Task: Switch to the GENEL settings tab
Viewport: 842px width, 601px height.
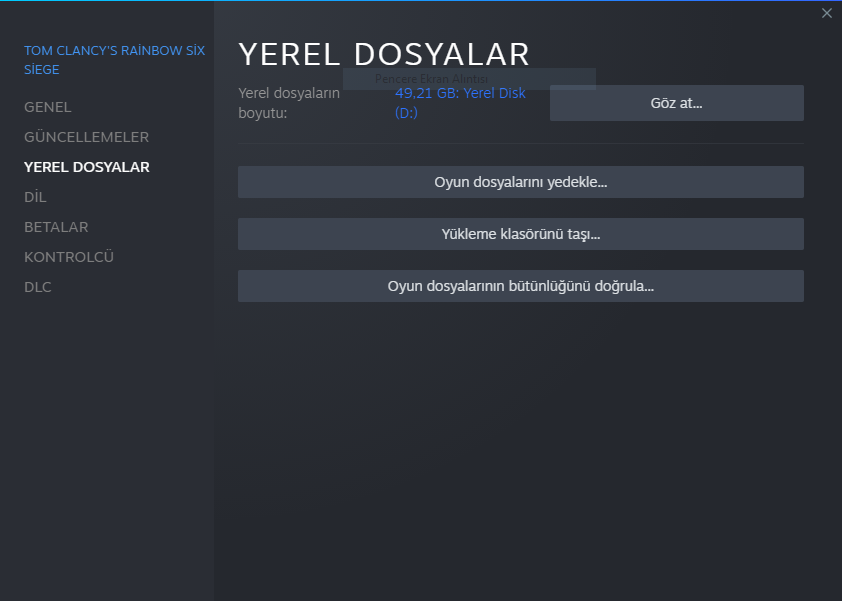Action: point(47,107)
